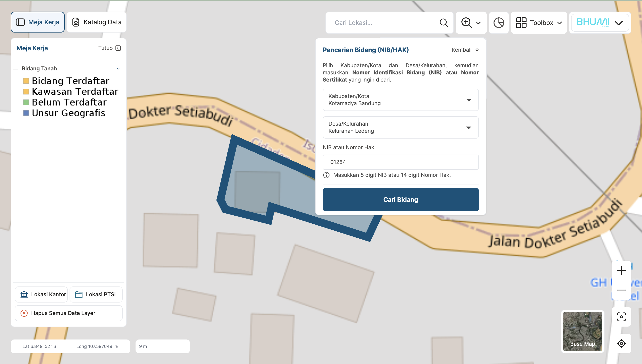Collapse search panel using Kembali

tap(465, 50)
